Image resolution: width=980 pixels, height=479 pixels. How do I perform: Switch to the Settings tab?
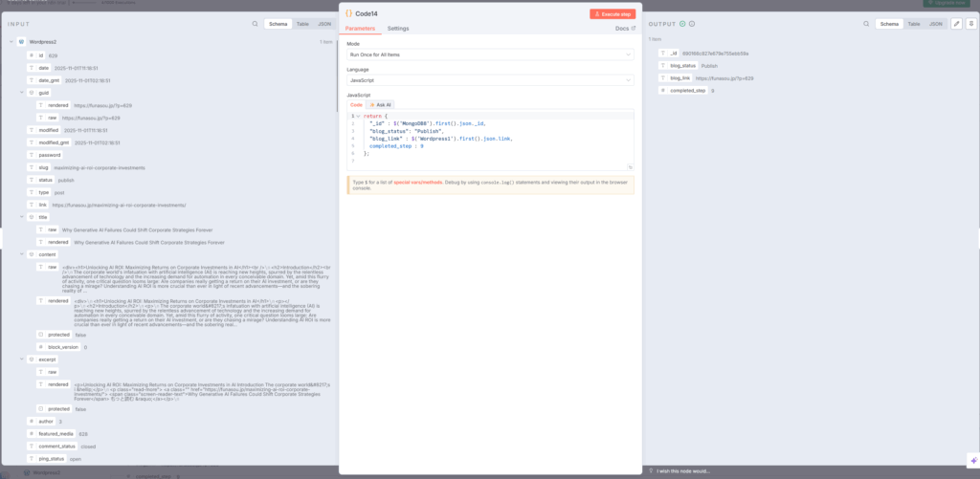pyautogui.click(x=397, y=29)
